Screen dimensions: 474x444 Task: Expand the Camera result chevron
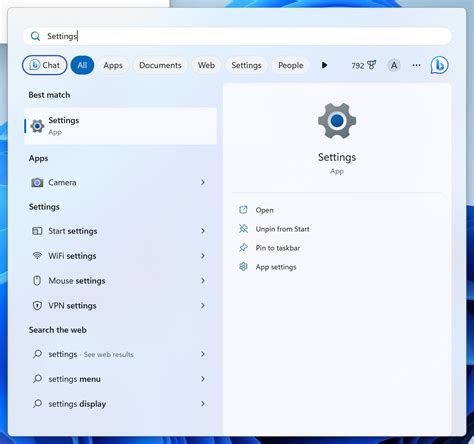203,182
